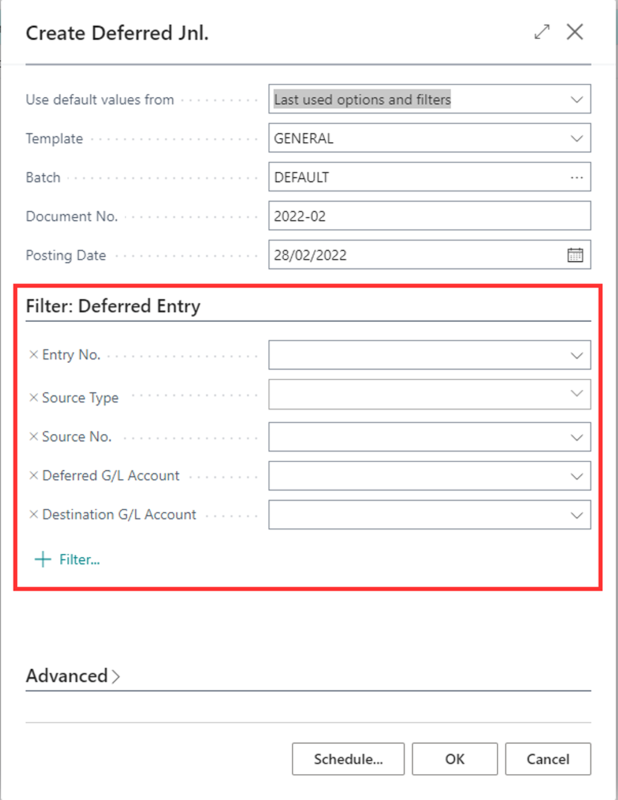Click the Schedule... button
The image size is (618, 800).
[x=348, y=759]
